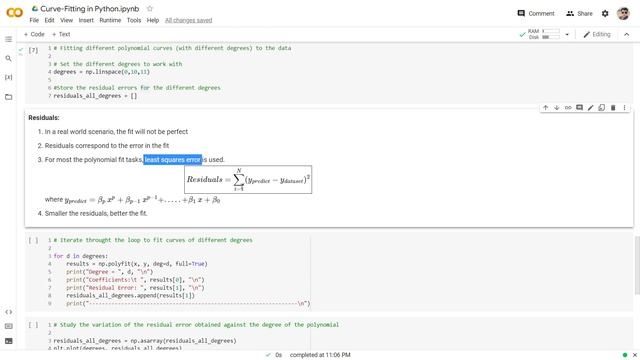Mirror the cell in a tab
The width and height of the screenshot is (640, 360).
[x=602, y=108]
